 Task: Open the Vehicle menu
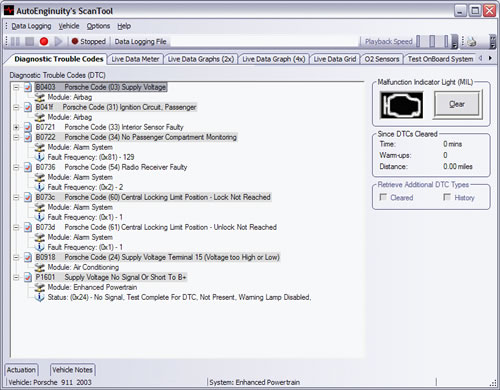69,26
